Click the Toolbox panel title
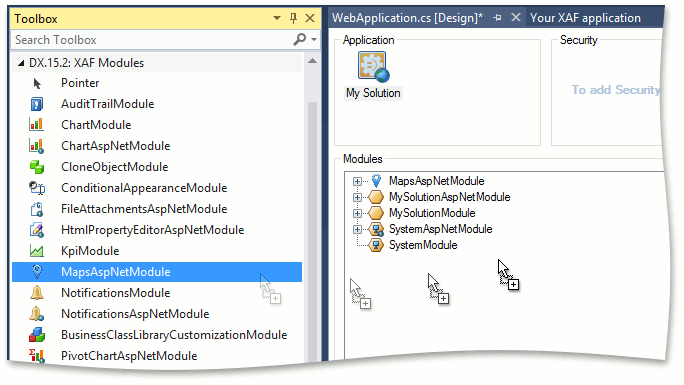 (x=36, y=19)
